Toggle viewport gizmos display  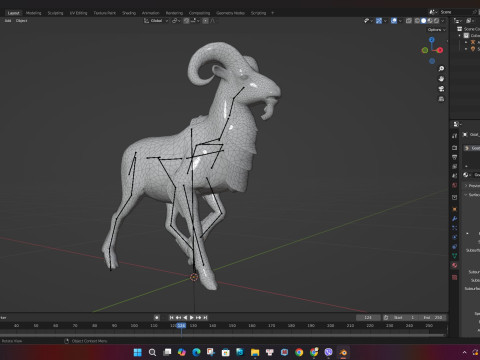379,21
